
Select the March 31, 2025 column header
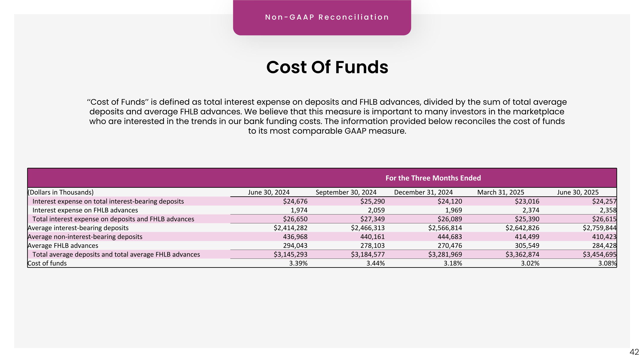click(501, 192)
